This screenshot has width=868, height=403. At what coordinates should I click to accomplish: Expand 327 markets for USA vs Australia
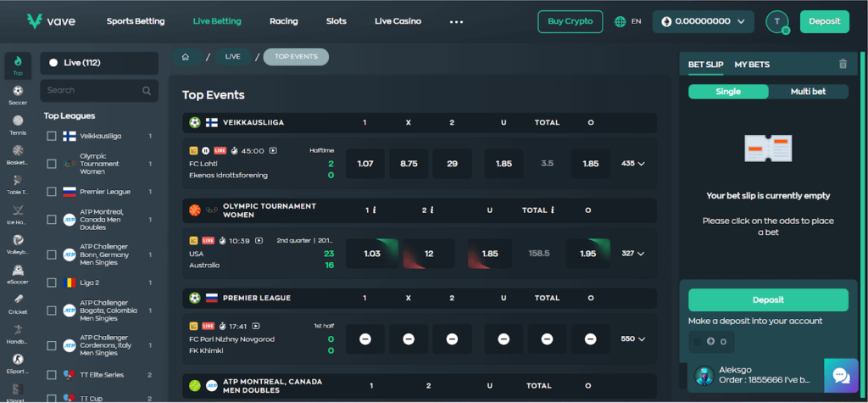point(632,254)
